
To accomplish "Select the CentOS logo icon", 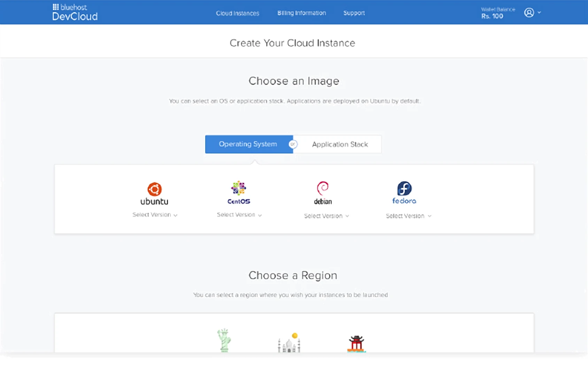I will (239, 188).
